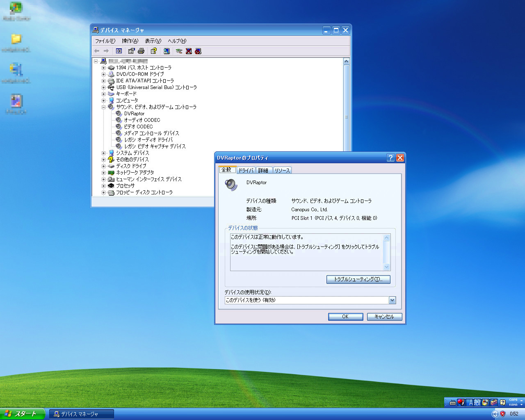The image size is (525, 420).
Task: Click the red security shield tray icon
Action: [503, 414]
